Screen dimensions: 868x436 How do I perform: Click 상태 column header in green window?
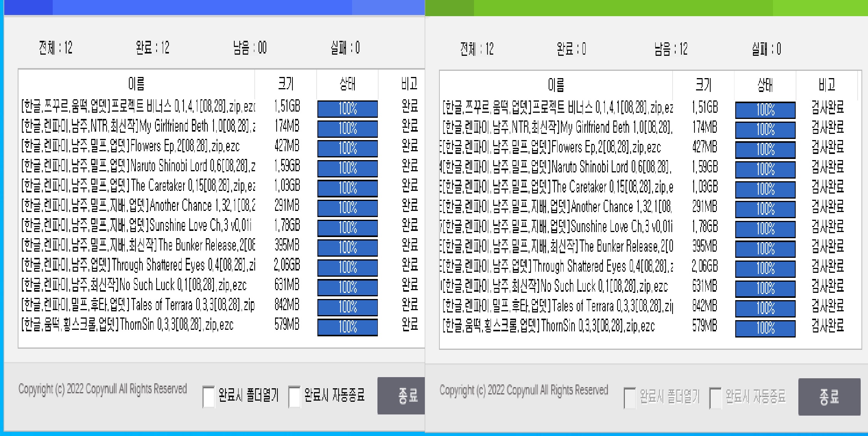765,85
